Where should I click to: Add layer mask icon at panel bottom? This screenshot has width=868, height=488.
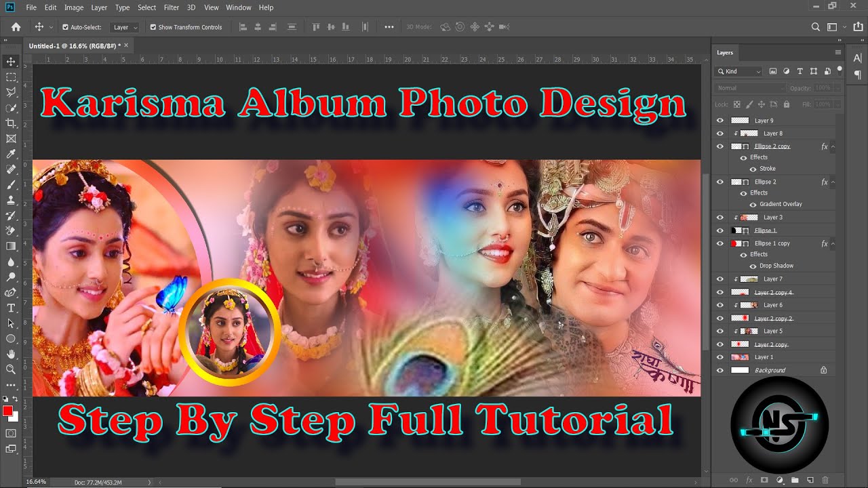point(764,480)
